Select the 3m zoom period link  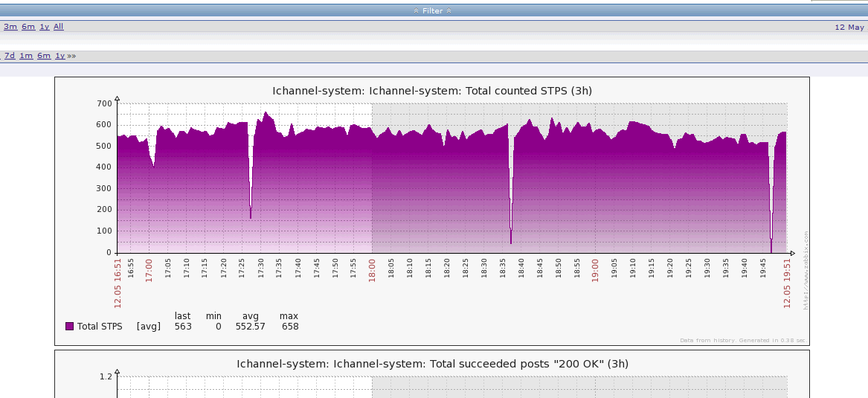click(x=10, y=27)
